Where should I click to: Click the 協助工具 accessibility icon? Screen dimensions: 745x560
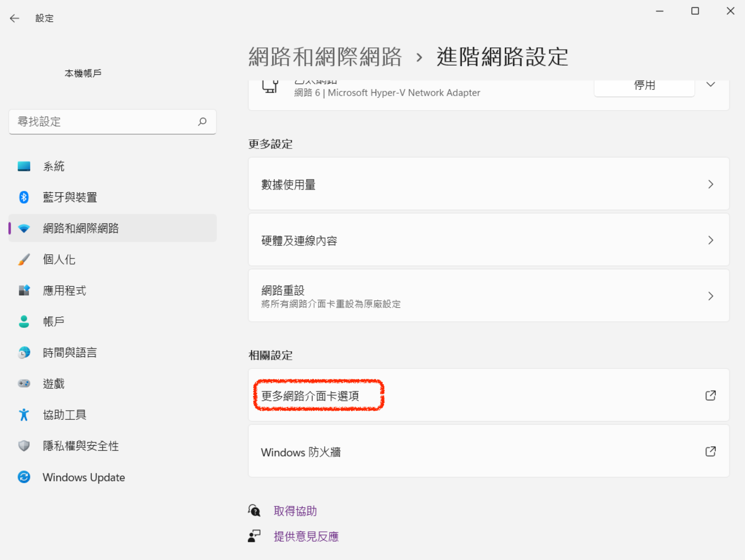[x=24, y=415]
